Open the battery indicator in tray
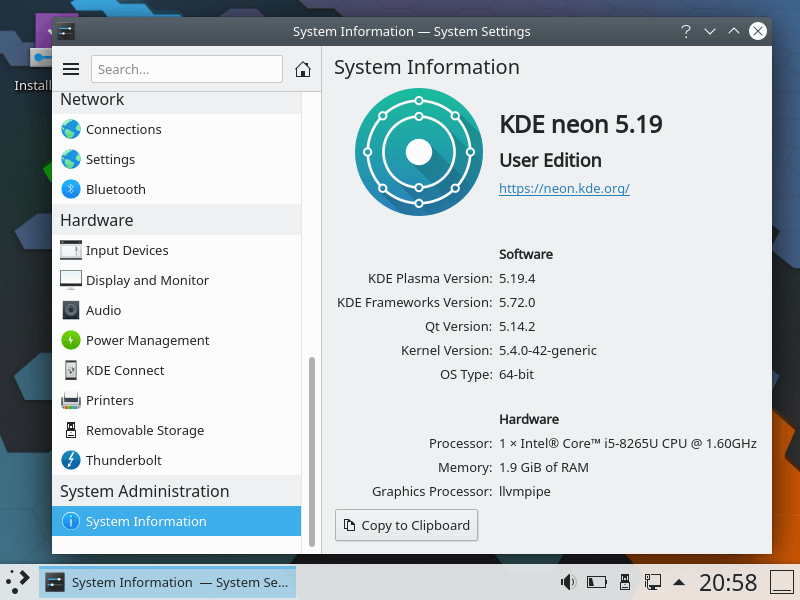The image size is (800, 600). point(596,581)
